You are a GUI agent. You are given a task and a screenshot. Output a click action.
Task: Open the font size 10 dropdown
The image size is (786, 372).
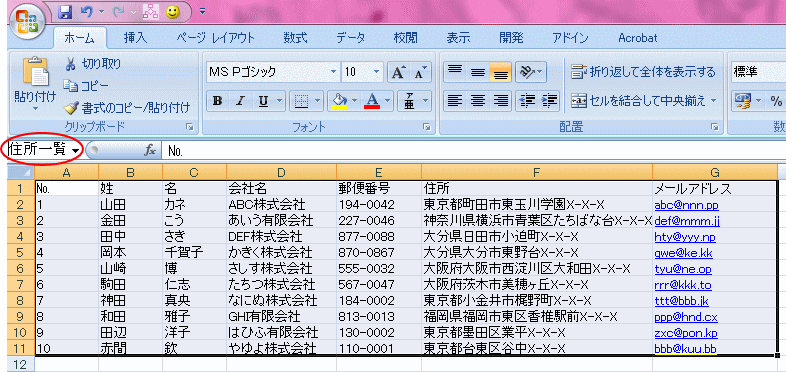pyautogui.click(x=376, y=72)
